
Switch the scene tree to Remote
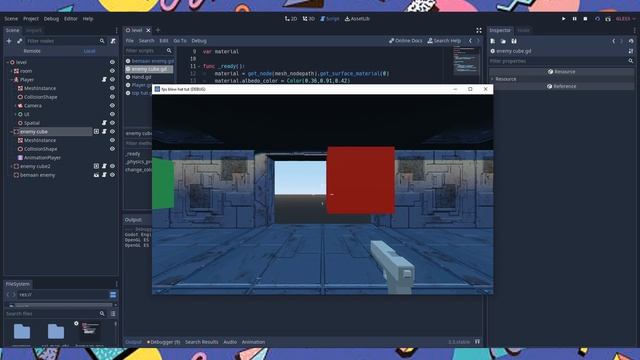(32, 51)
